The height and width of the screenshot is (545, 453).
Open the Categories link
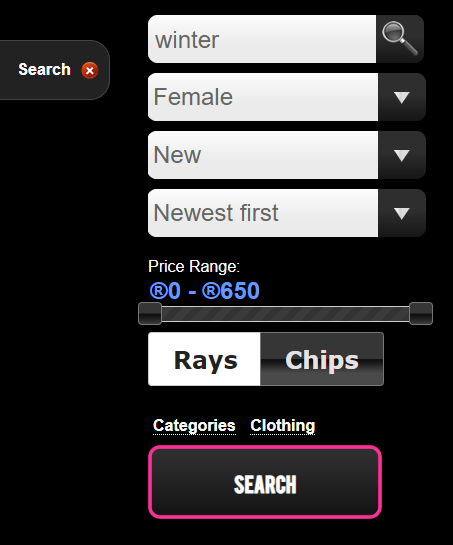[194, 425]
